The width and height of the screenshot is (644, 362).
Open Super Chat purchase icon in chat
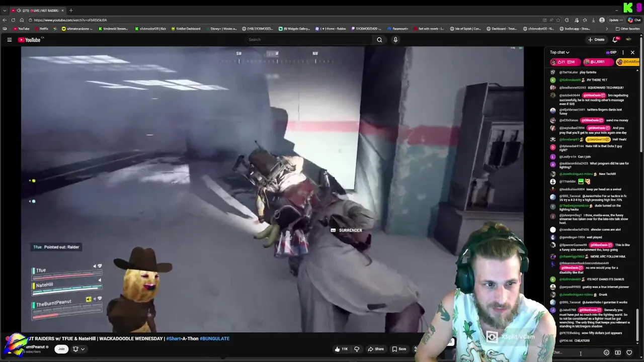618,352
